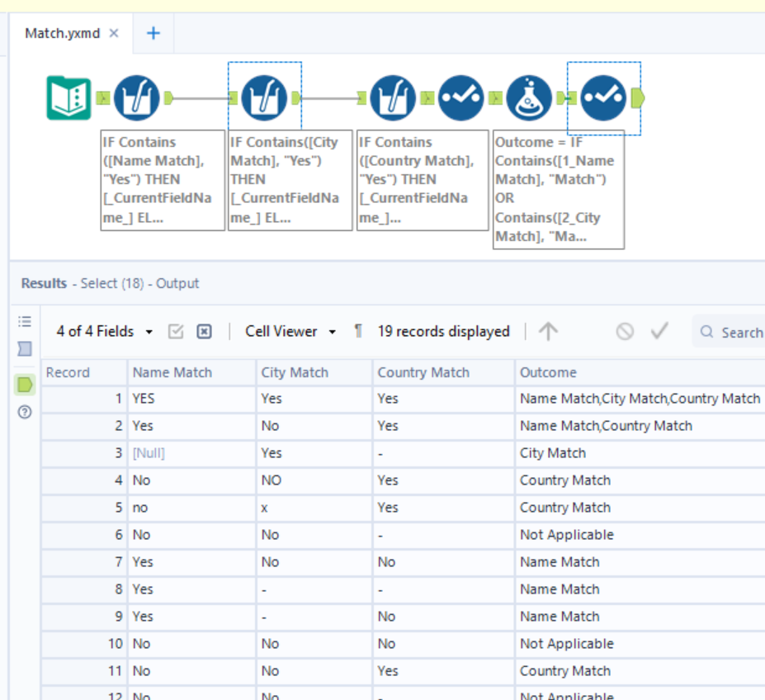
Task: Switch to the Match.yxmd workflow tab
Action: tap(62, 34)
